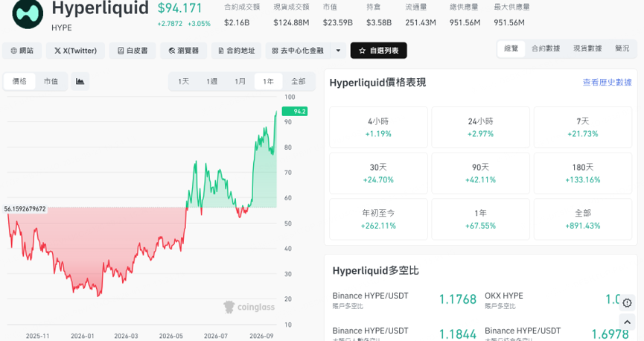Image resolution: width=644 pixels, height=341 pixels.
Task: Open the 網站 website link button
Action: pos(22,51)
